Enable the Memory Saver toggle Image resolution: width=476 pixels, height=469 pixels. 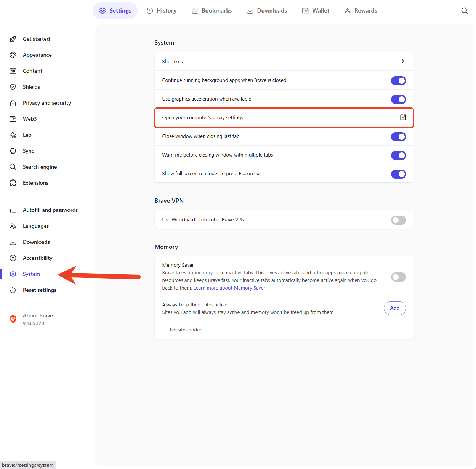[x=398, y=277]
